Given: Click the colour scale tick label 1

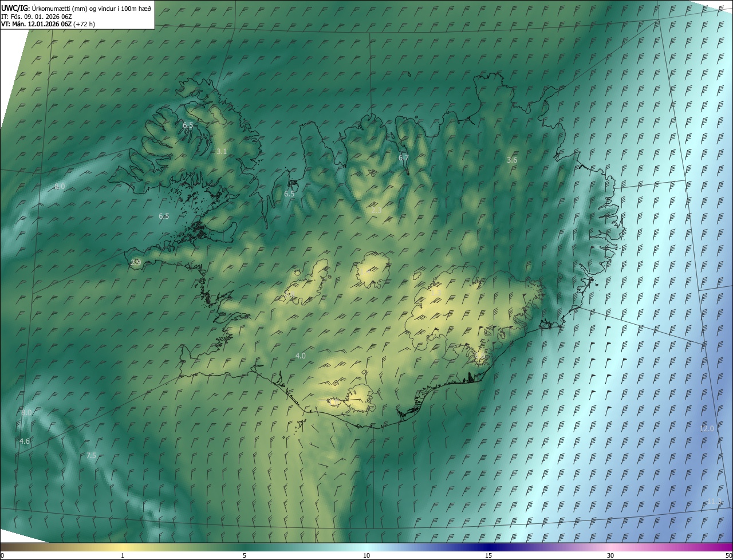Looking at the screenshot, I should coord(123,555).
